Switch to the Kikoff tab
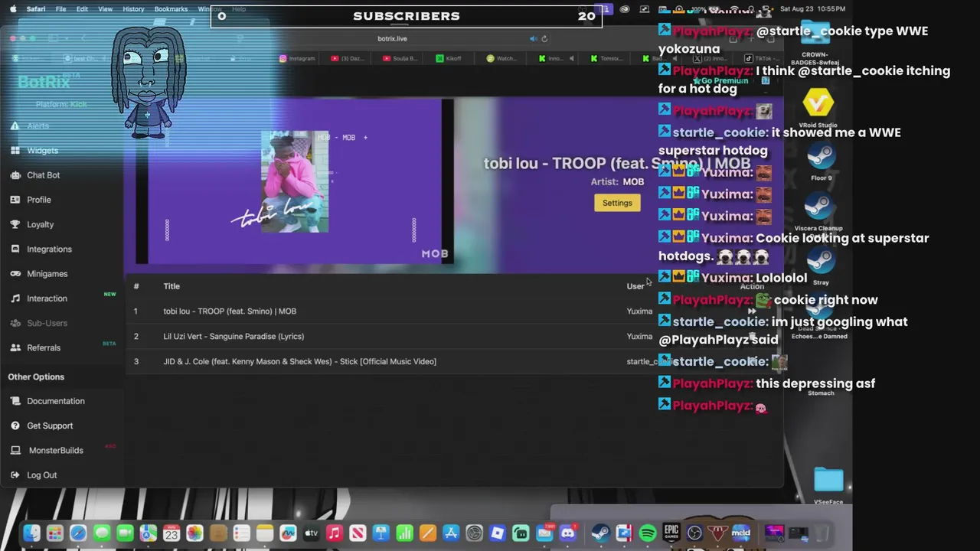 click(449, 58)
